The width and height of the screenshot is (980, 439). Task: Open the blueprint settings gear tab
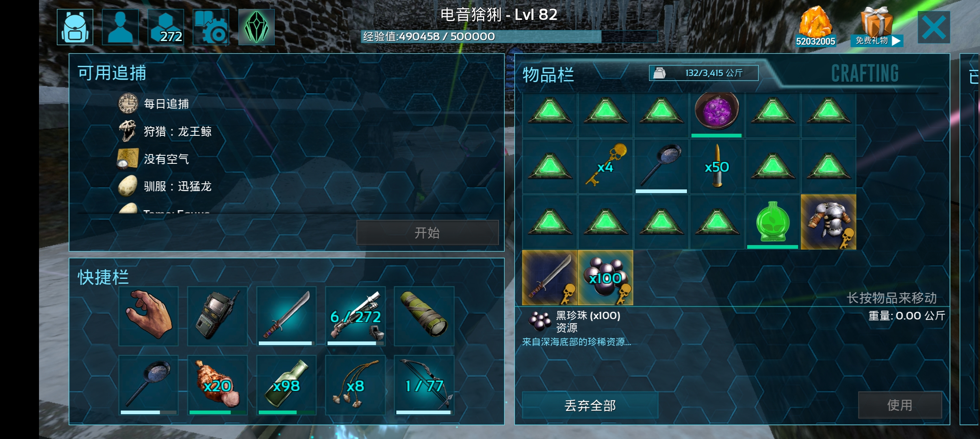(211, 27)
